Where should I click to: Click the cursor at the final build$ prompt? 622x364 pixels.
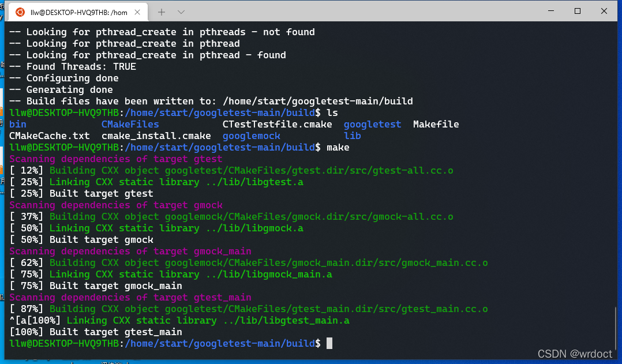coord(329,343)
